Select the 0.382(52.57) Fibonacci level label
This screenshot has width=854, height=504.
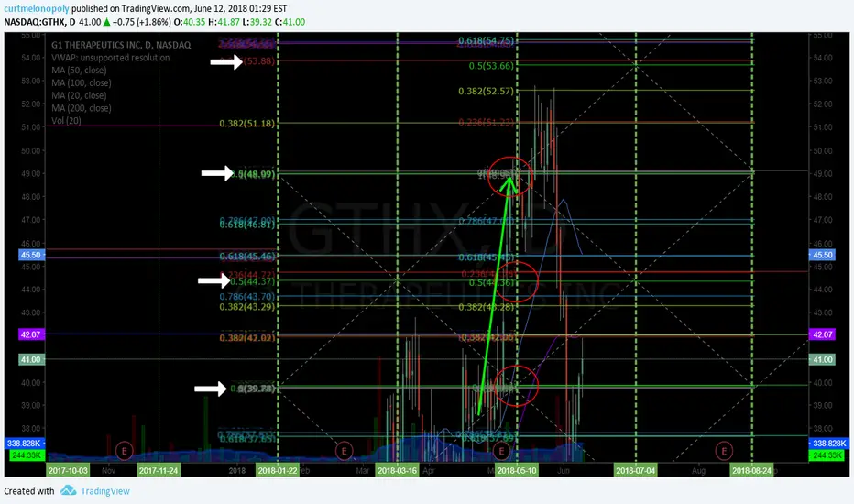click(486, 91)
